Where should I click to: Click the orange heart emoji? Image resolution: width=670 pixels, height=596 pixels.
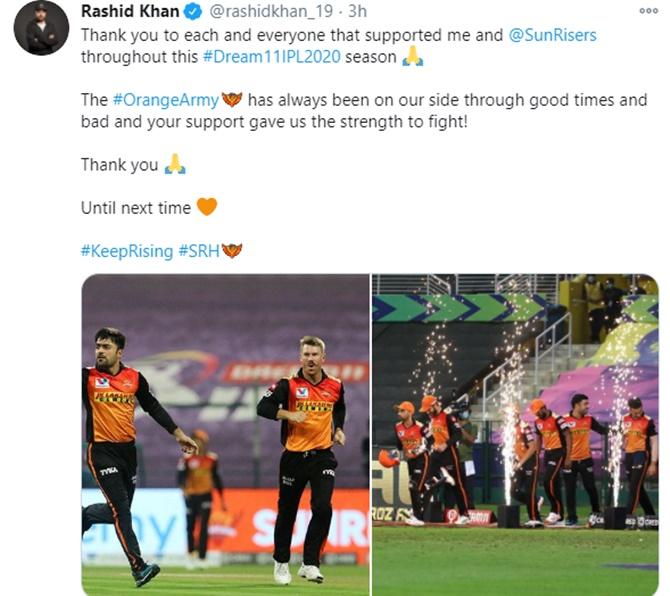207,207
